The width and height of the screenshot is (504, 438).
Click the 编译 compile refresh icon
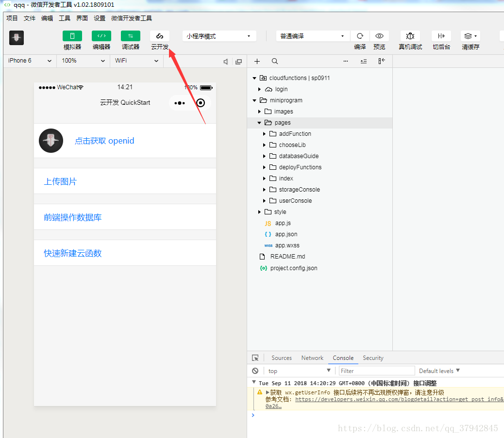tap(360, 36)
